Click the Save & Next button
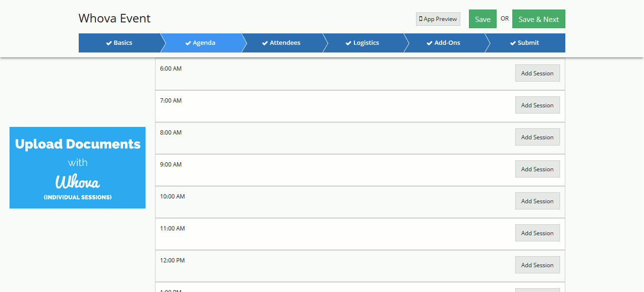Viewport: 644px width, 292px height. point(538,19)
